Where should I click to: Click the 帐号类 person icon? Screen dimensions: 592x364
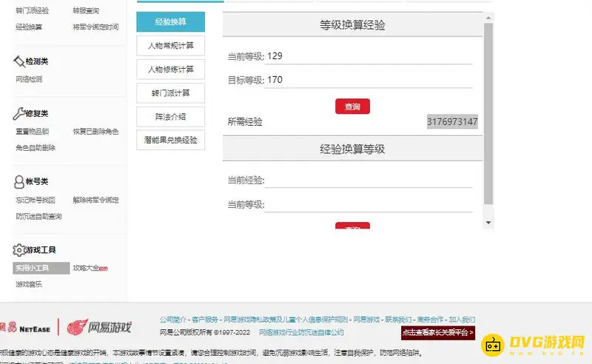(x=19, y=181)
